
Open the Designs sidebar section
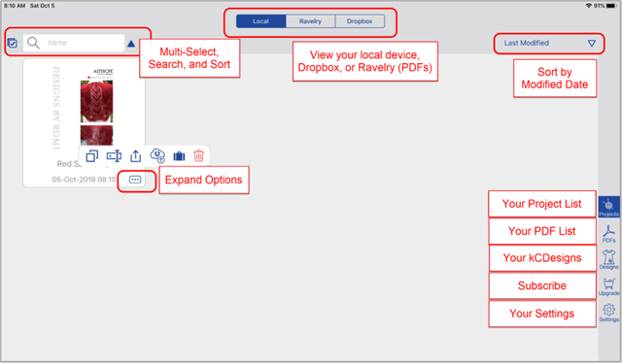pos(609,260)
